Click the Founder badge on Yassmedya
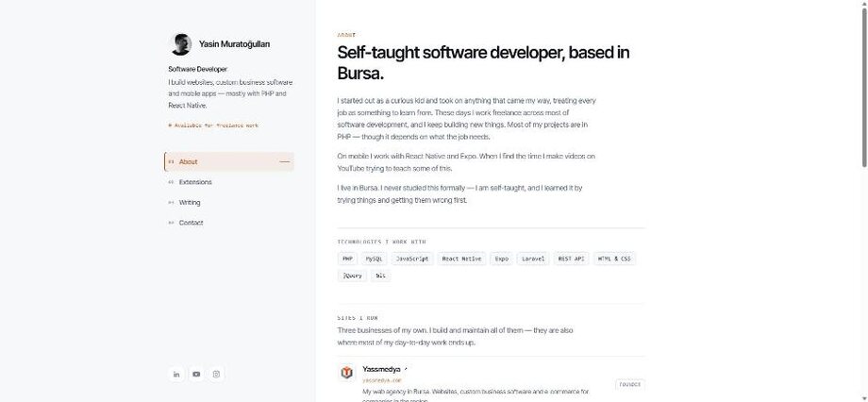Image resolution: width=868 pixels, height=402 pixels. click(630, 384)
